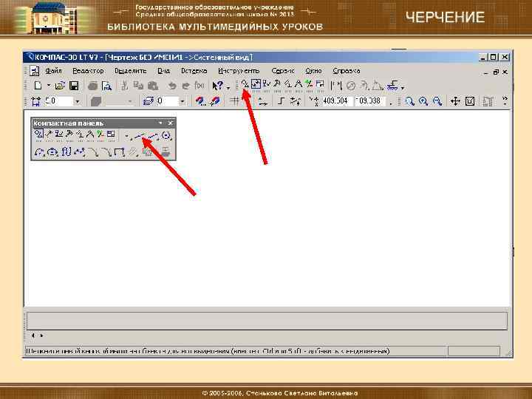Click the Paste clipboard icon

pos(153,86)
